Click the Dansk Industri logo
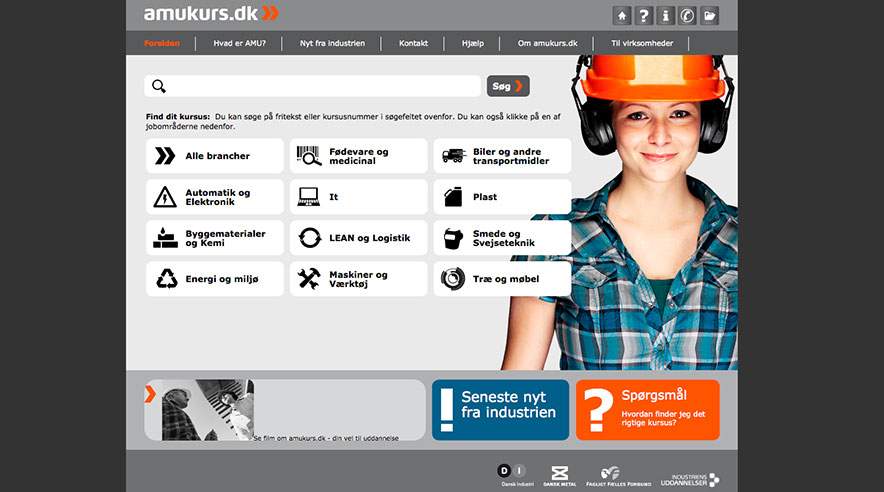The width and height of the screenshot is (884, 492). click(511, 474)
